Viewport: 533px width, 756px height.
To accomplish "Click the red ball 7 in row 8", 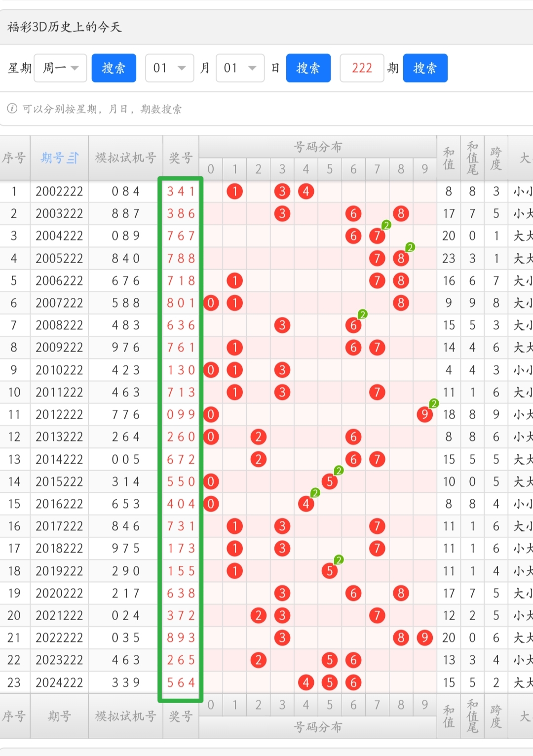I will (x=377, y=348).
